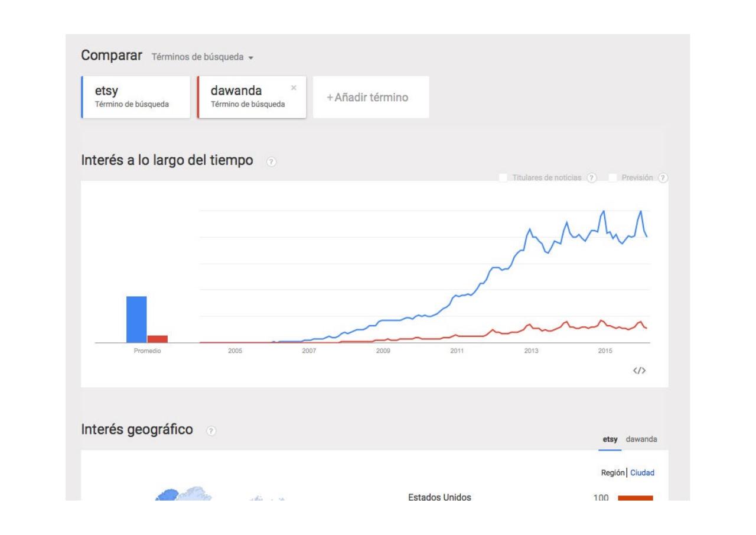
Task: Click the red 100 bar for Estados Unidos
Action: coord(635,498)
